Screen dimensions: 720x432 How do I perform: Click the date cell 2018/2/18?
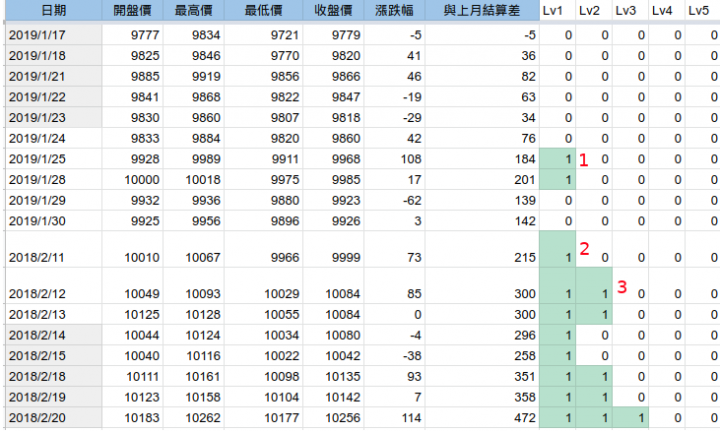click(53, 376)
